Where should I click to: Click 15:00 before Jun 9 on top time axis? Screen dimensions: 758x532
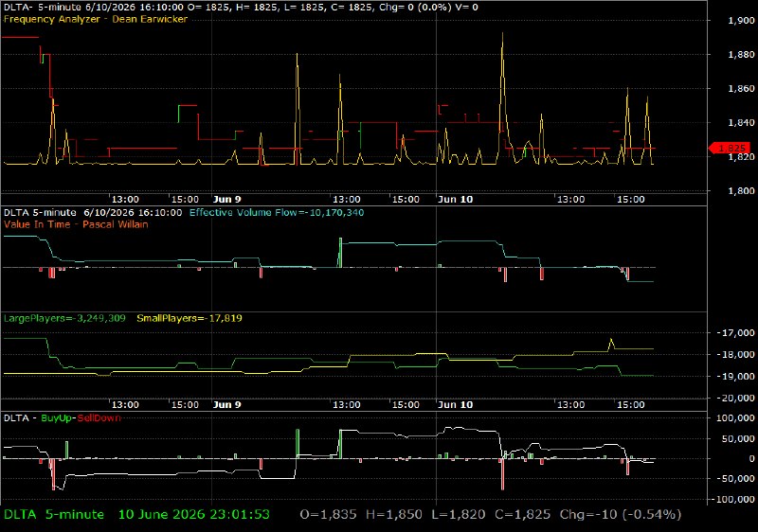pyautogui.click(x=185, y=200)
